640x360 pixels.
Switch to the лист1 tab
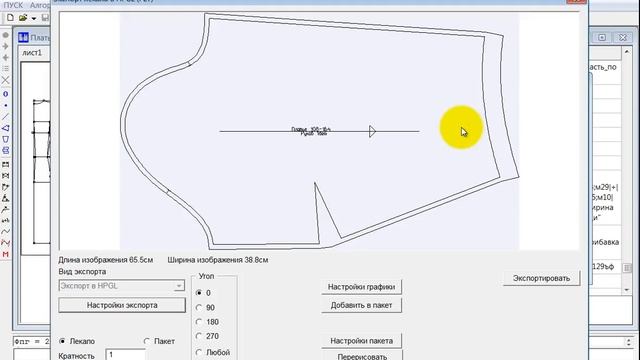tap(32, 53)
